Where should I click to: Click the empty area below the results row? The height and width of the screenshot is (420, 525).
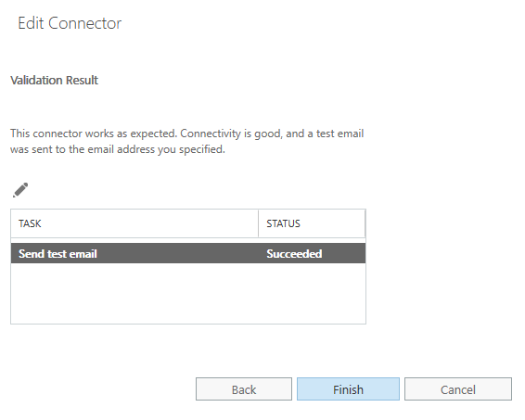(188, 293)
